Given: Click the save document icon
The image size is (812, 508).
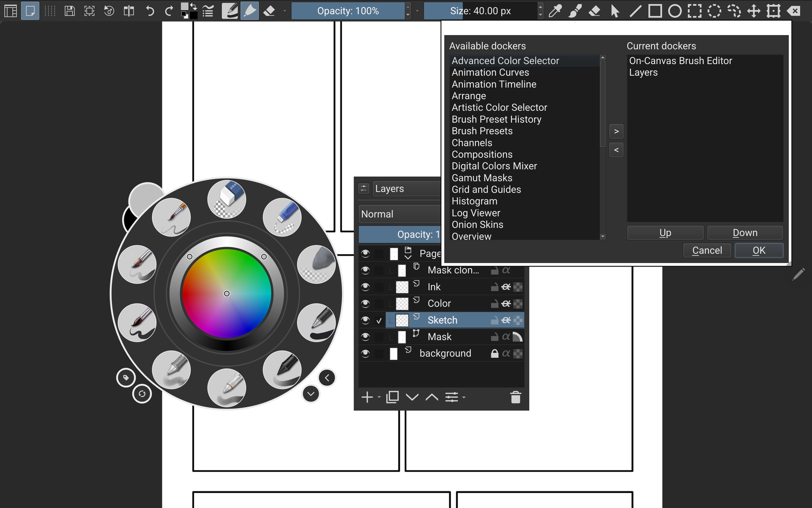Looking at the screenshot, I should coord(69,11).
